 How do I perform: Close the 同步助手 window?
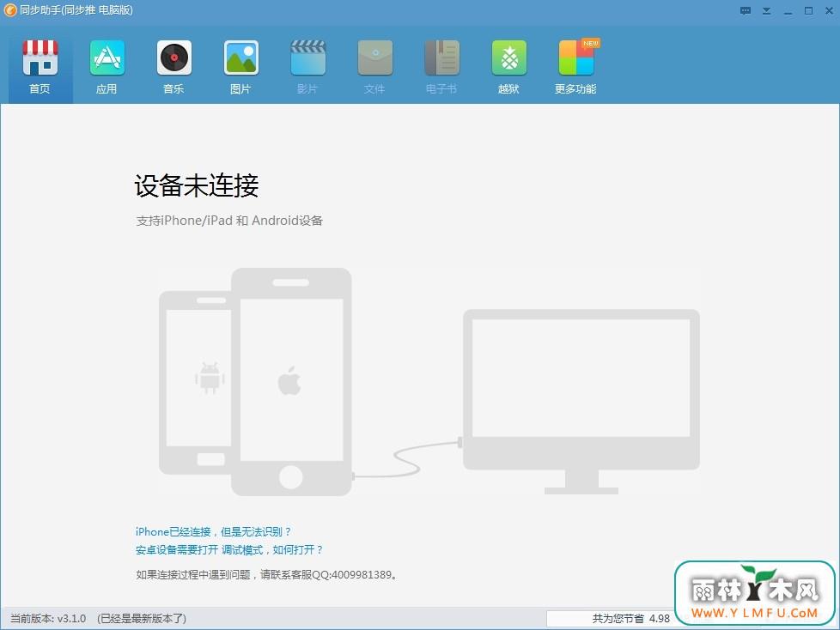829,10
